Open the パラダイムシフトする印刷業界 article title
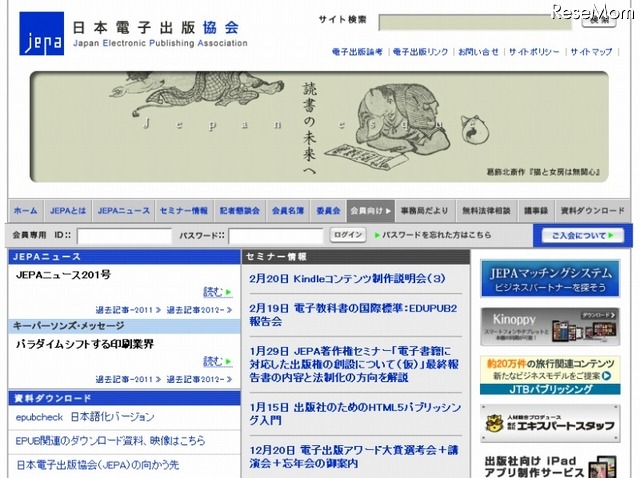The width and height of the screenshot is (640, 478). click(x=85, y=344)
